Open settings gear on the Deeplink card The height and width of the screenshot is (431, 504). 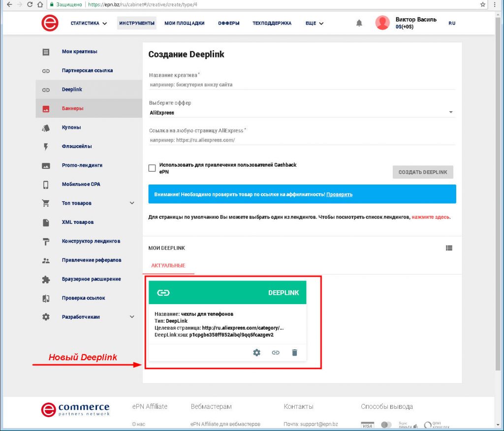point(256,352)
